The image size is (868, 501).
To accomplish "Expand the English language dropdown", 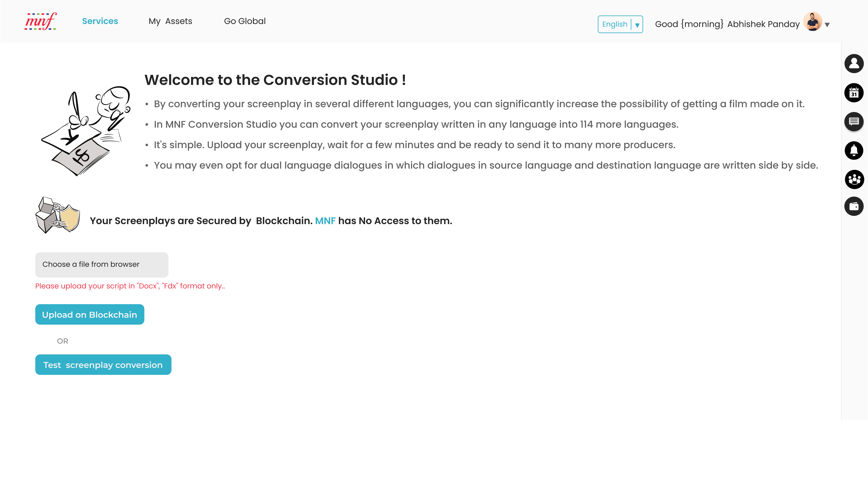I will pyautogui.click(x=615, y=24).
